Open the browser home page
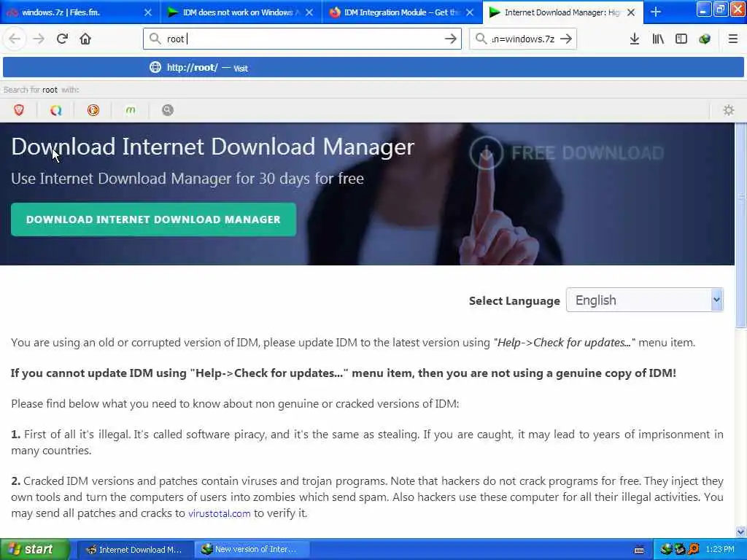This screenshot has width=747, height=560. 85,39
